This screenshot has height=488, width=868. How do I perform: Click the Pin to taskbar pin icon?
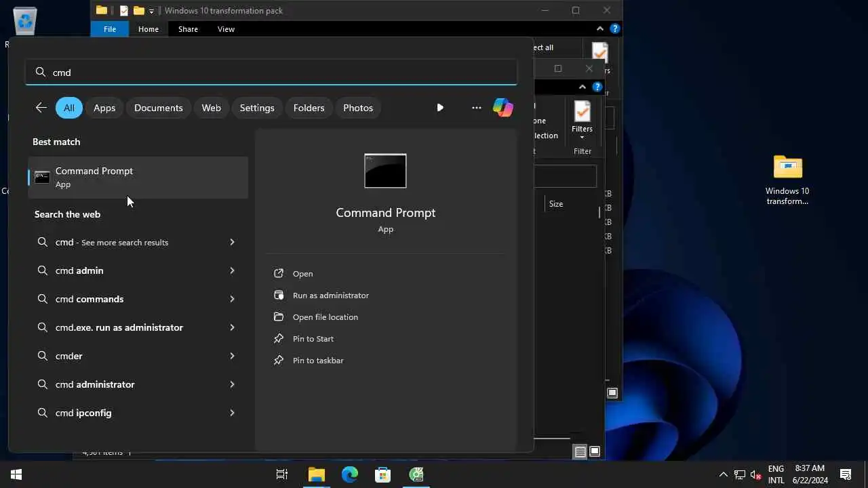pyautogui.click(x=279, y=361)
